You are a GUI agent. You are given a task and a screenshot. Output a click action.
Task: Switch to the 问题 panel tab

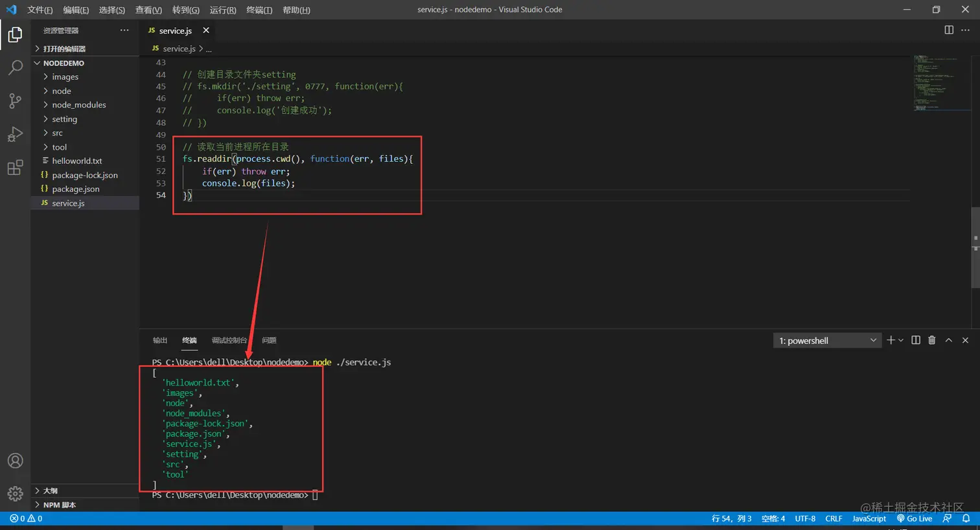tap(269, 340)
